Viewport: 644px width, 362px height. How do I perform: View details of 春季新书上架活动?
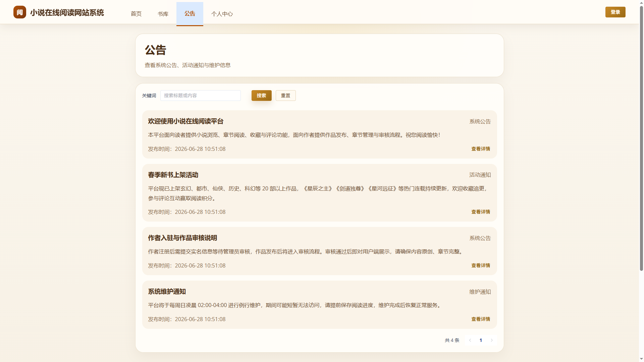click(481, 212)
